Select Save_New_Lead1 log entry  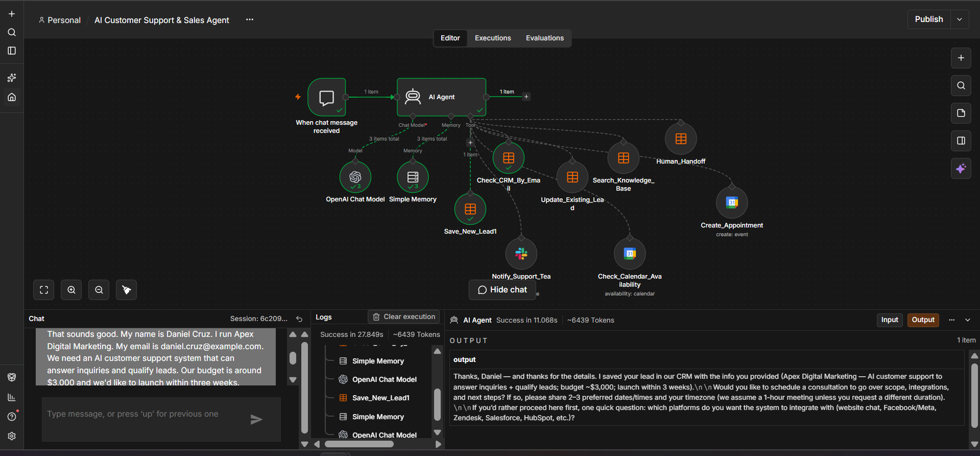(x=380, y=398)
